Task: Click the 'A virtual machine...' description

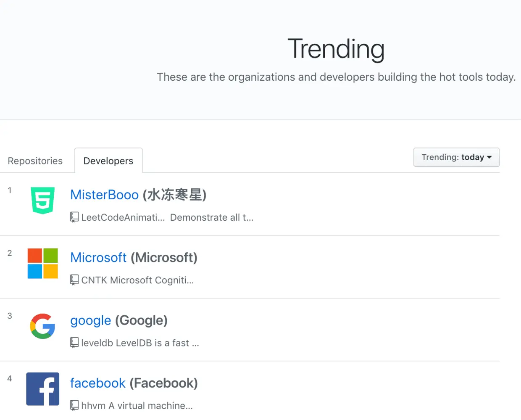Action: click(x=151, y=405)
